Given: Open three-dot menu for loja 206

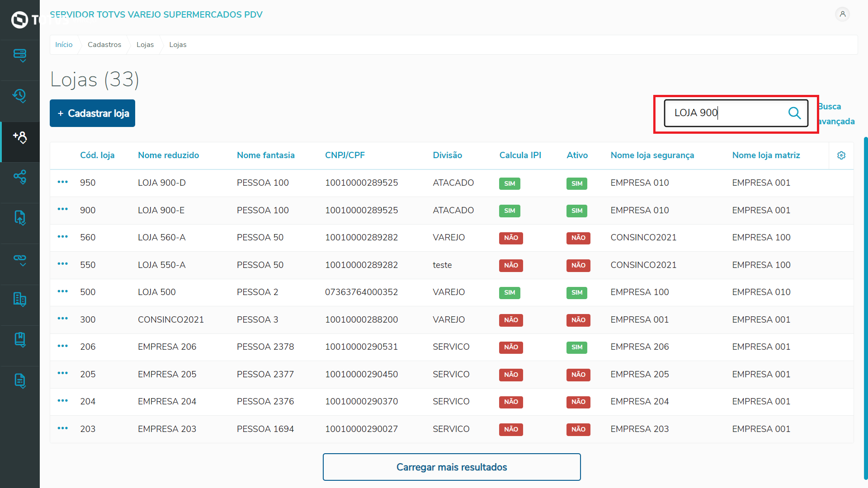Looking at the screenshot, I should click(63, 346).
